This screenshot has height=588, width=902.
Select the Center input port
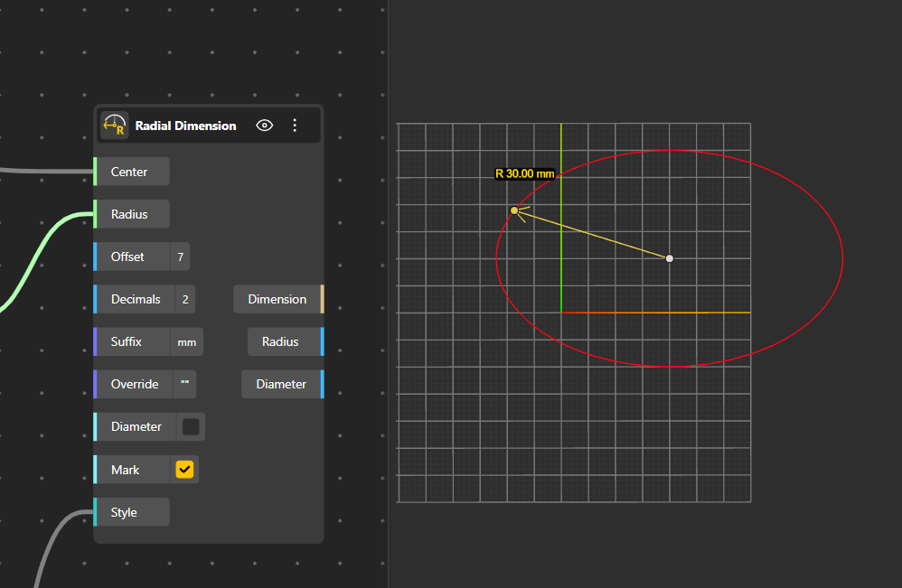pos(96,172)
